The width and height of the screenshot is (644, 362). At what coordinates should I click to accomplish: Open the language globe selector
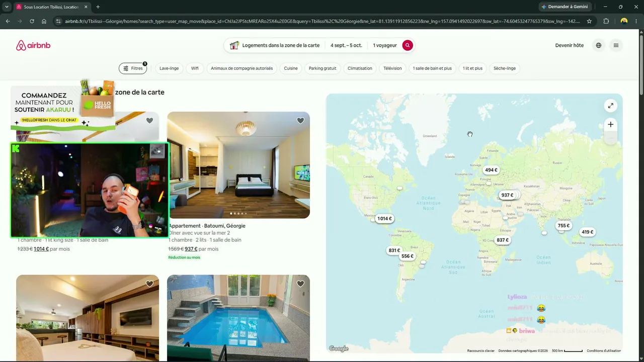[x=599, y=45]
